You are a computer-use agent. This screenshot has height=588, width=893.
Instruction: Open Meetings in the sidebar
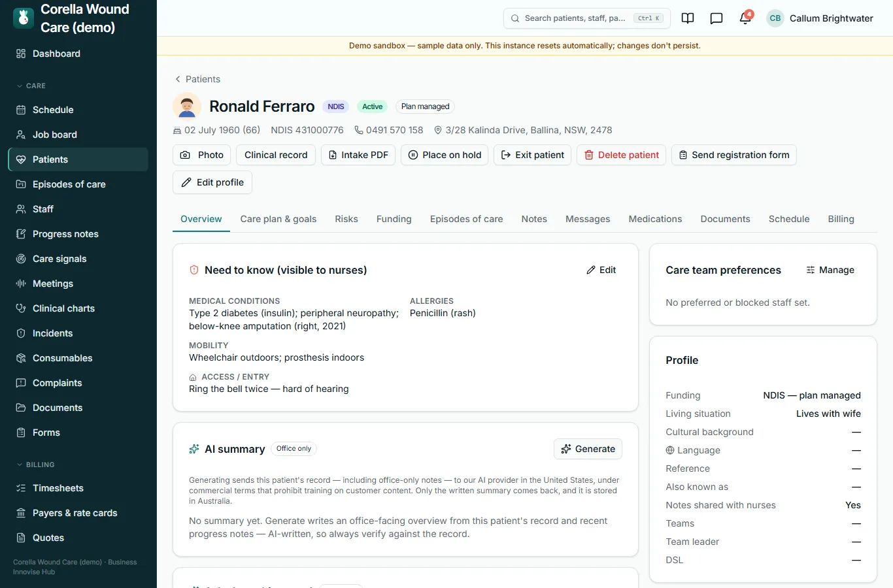point(78,284)
